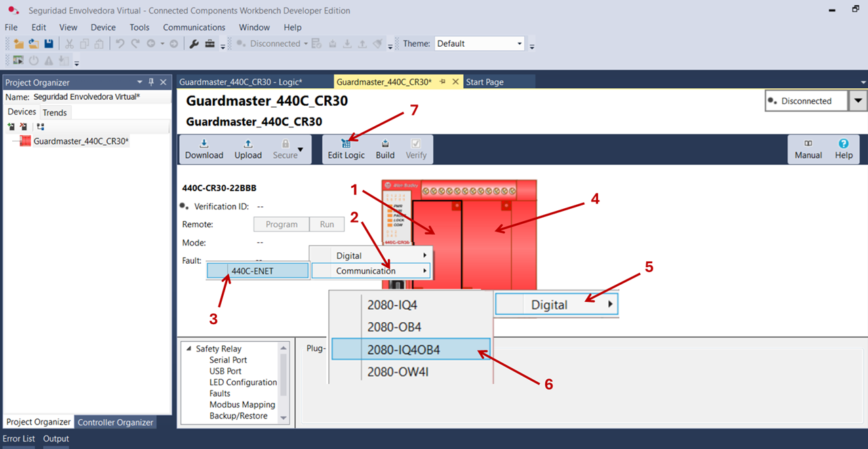Open the toolbar Disconnected dropdown arrow
The image size is (868, 449).
pyautogui.click(x=306, y=43)
